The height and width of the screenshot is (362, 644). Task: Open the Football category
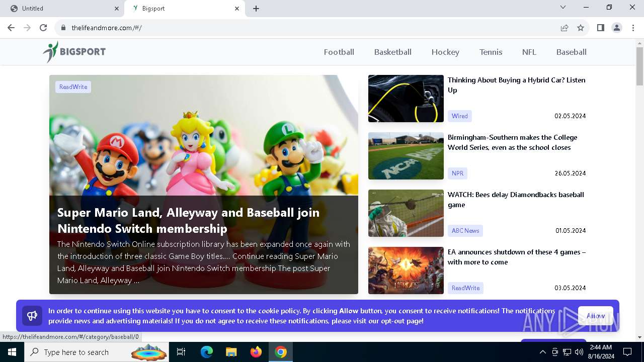coord(339,52)
